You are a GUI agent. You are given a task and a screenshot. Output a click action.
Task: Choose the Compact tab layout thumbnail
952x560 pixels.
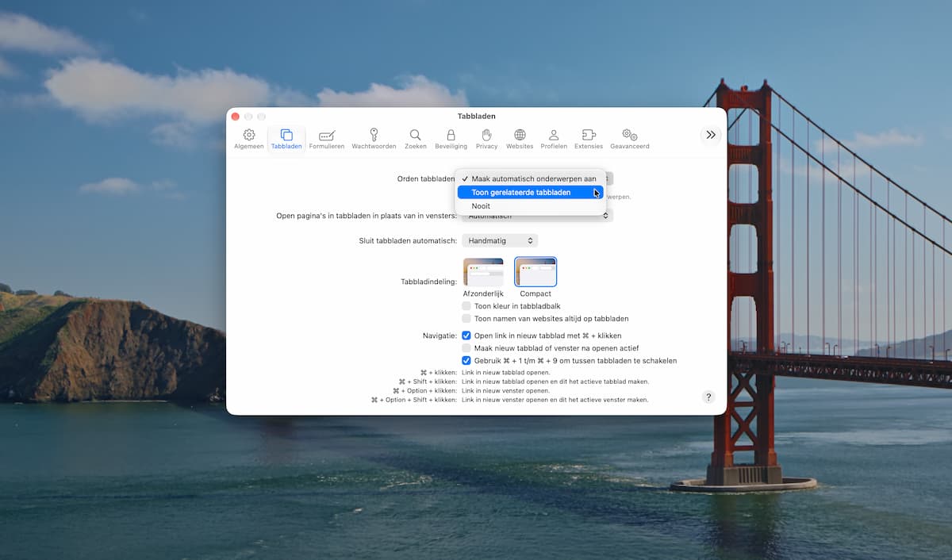535,272
